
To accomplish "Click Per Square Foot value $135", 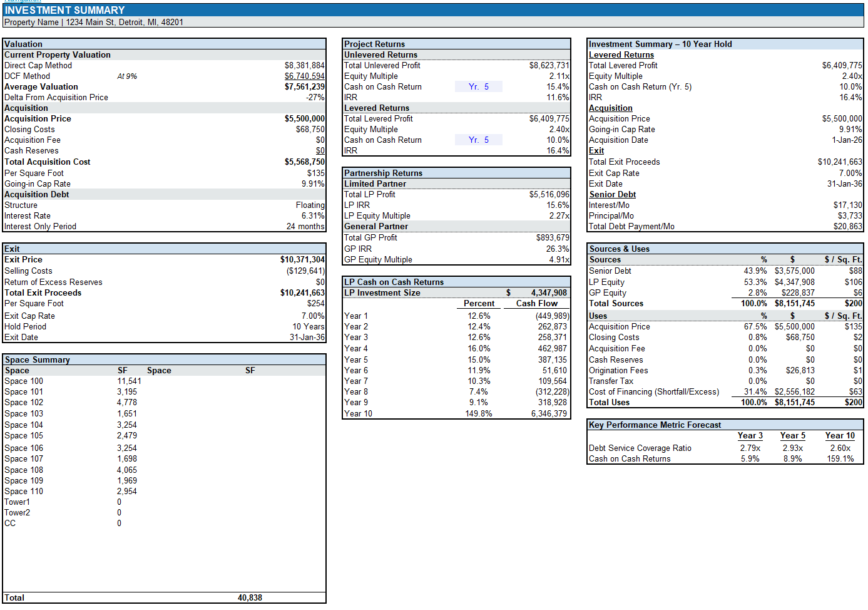I will (315, 173).
